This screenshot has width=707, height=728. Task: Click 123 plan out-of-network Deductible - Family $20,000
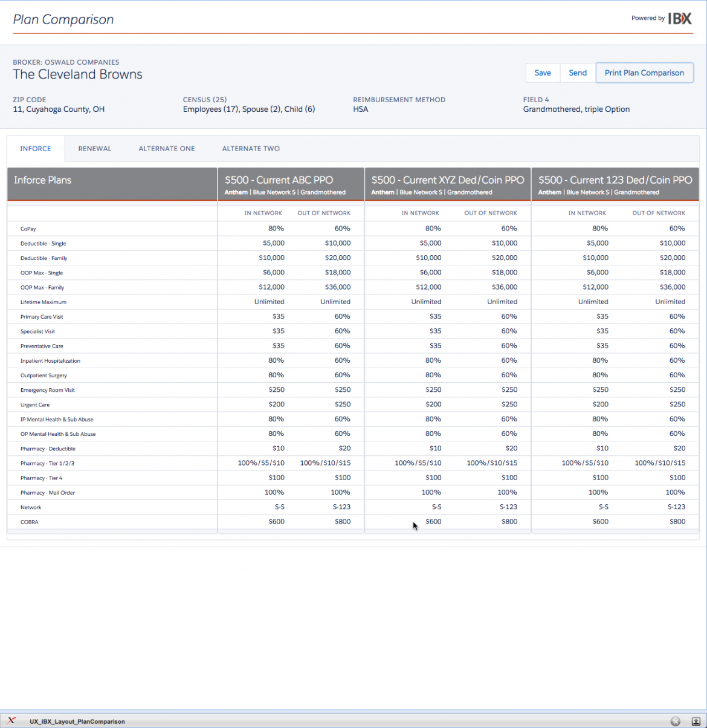tap(672, 258)
